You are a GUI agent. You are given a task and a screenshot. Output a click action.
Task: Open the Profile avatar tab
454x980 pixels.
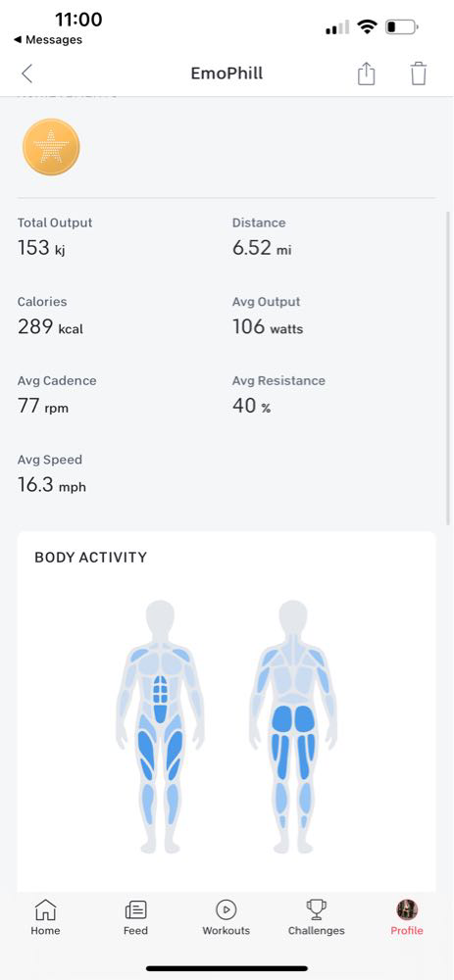[x=407, y=917]
